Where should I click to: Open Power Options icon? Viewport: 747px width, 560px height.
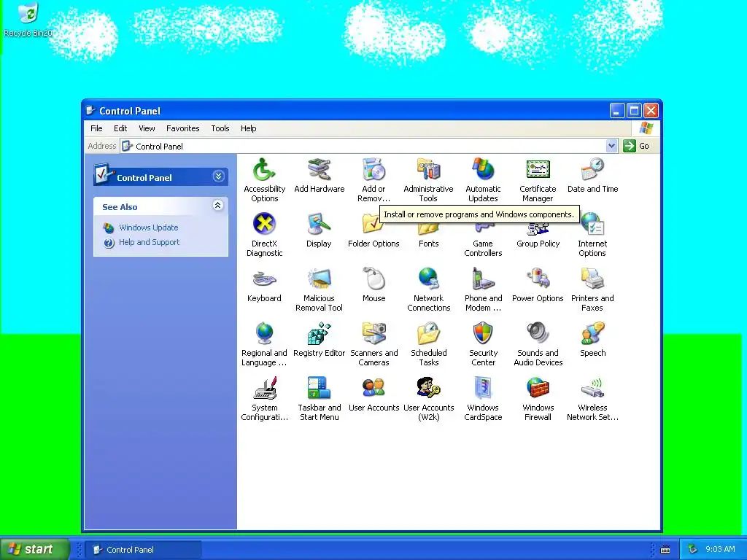pyautogui.click(x=538, y=279)
